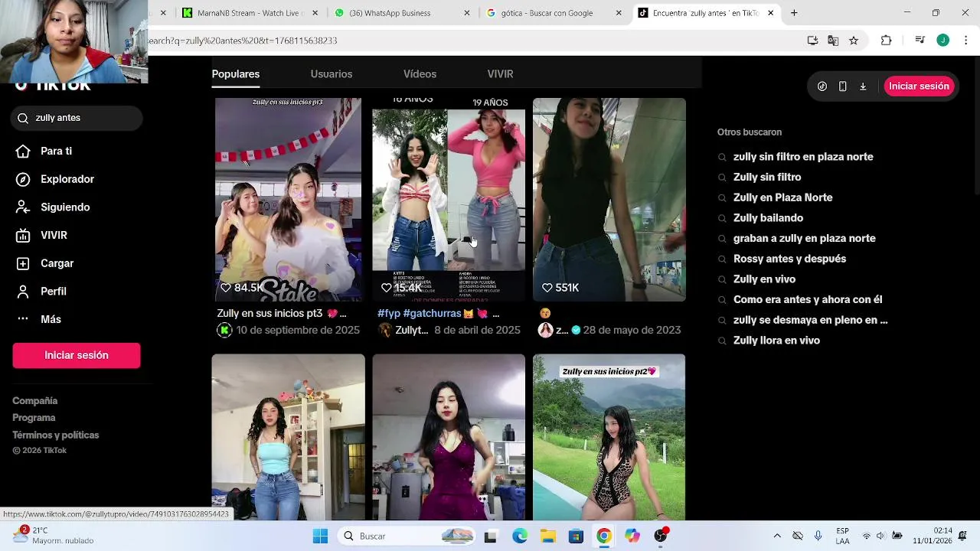Select suggestion Zully bailando

tap(768, 218)
